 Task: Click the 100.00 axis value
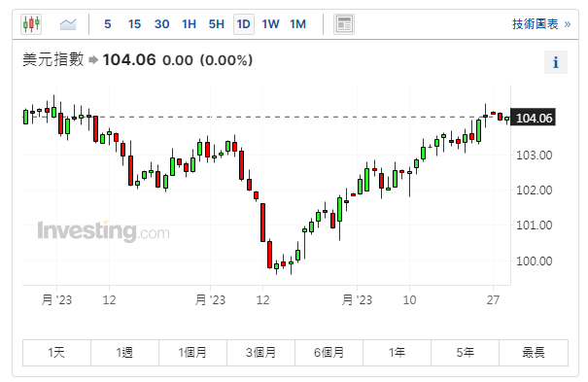[x=534, y=260]
